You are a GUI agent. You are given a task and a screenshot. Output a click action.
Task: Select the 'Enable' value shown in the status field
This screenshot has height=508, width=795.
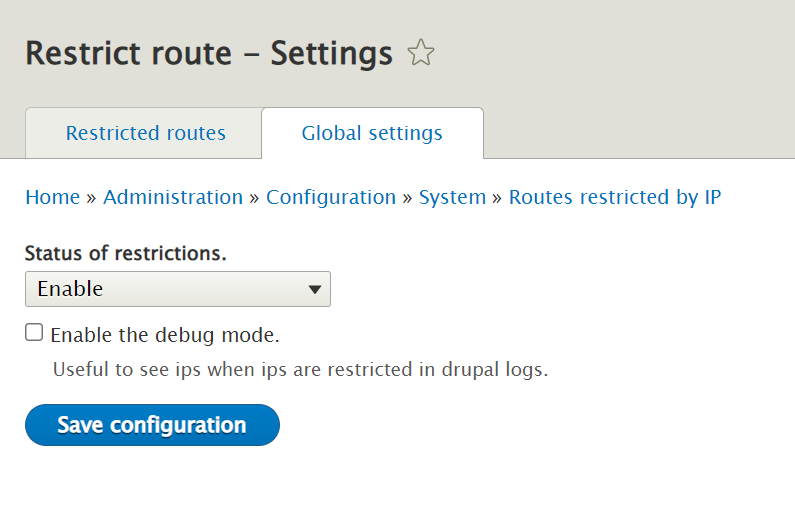[x=70, y=289]
